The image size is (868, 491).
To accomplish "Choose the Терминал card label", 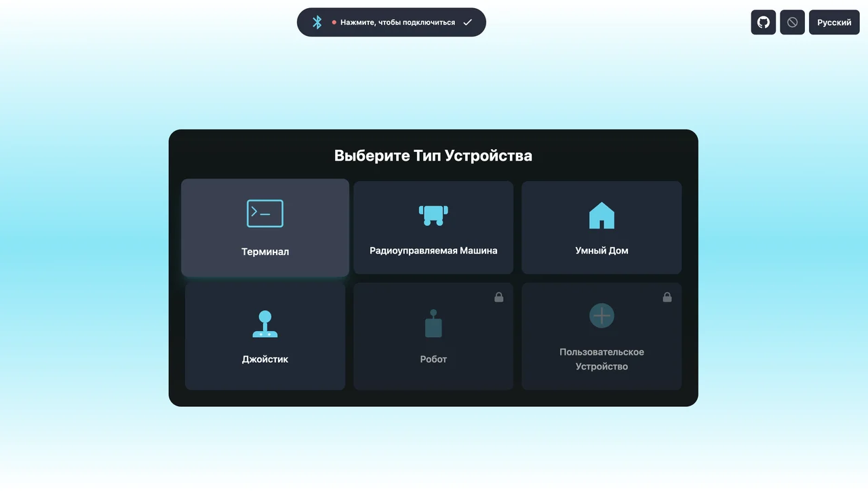I will (x=265, y=252).
